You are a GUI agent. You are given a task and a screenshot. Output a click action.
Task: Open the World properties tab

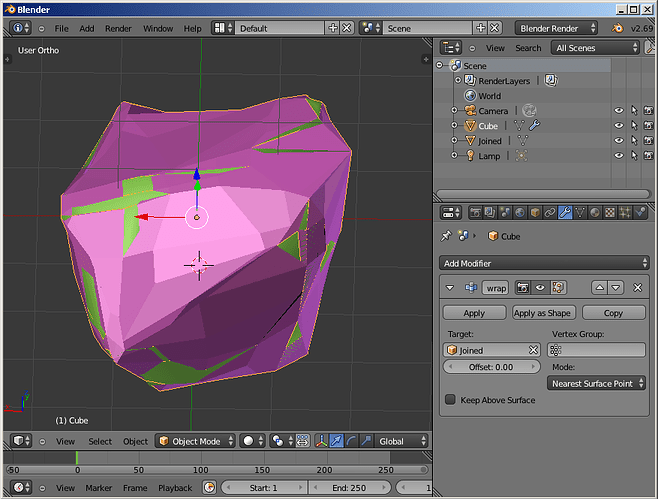click(x=520, y=213)
